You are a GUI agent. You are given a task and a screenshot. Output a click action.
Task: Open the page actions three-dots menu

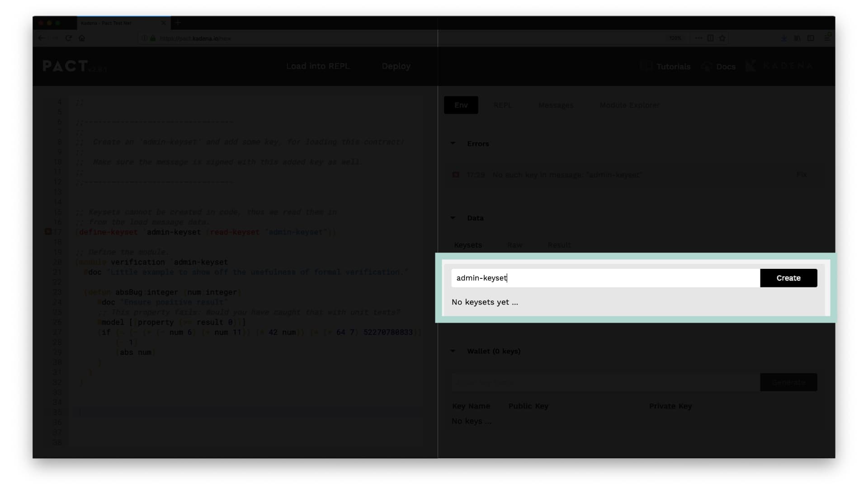[698, 38]
